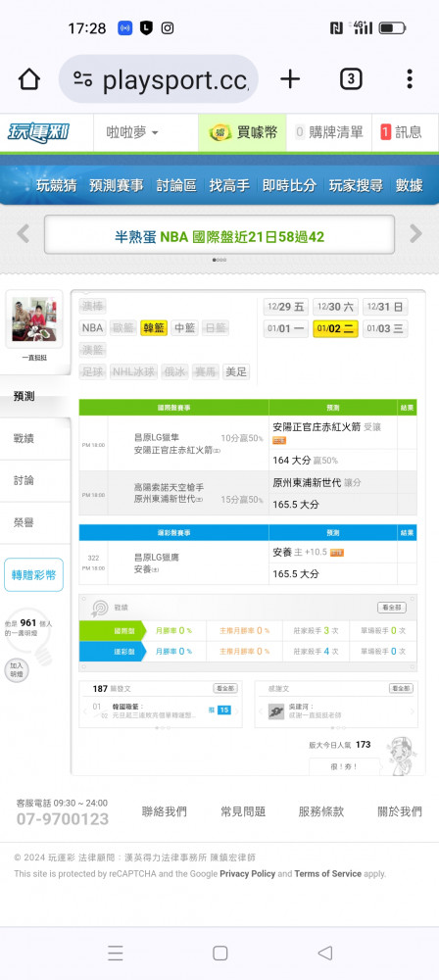Open the 常見問題 footer link

point(243,811)
